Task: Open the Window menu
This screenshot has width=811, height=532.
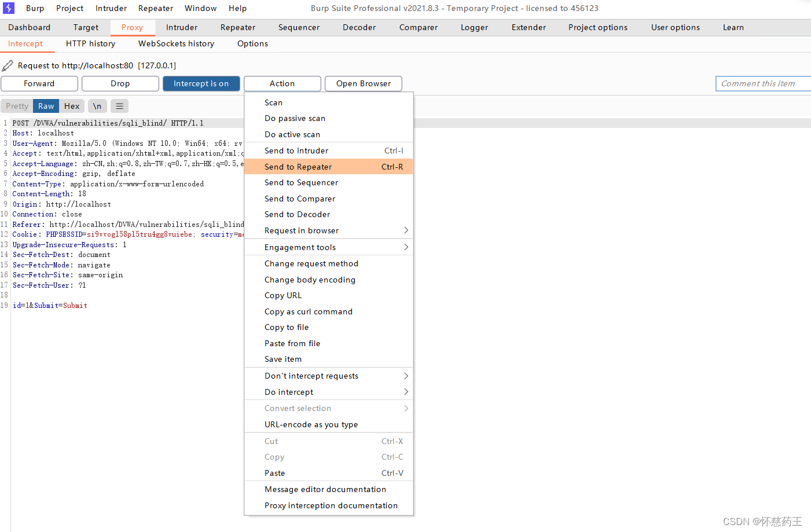Action: tap(201, 8)
